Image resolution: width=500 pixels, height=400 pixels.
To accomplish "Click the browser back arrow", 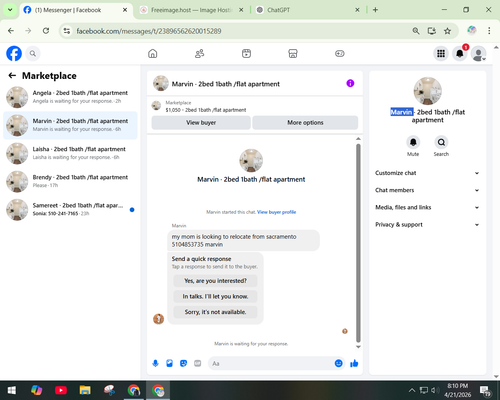I will (11, 31).
